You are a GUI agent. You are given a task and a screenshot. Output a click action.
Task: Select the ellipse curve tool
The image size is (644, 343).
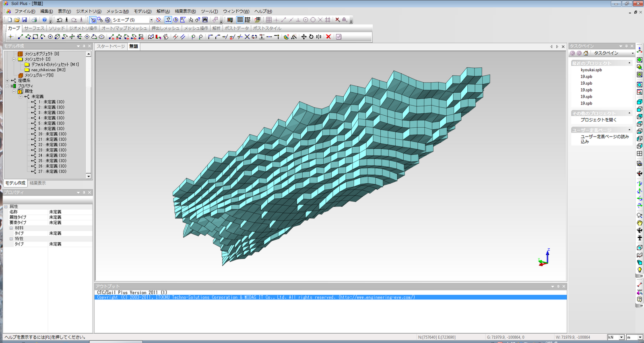pos(101,37)
